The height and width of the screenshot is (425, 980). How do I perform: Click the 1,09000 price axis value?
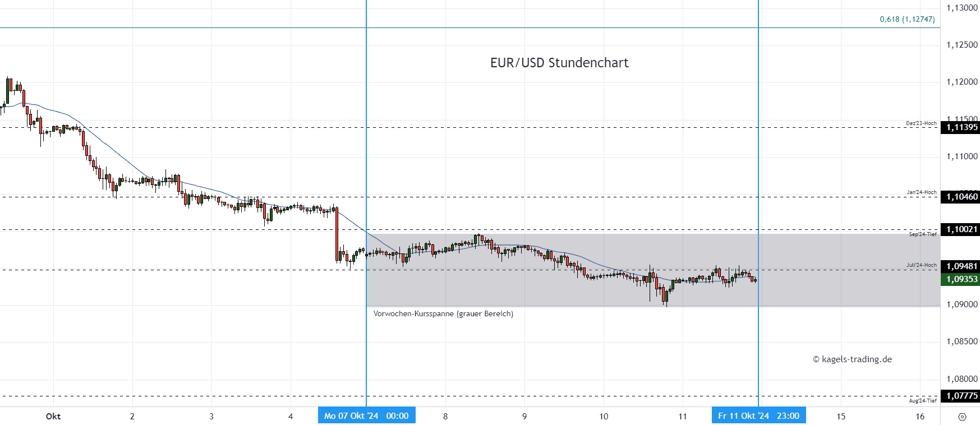tap(962, 304)
